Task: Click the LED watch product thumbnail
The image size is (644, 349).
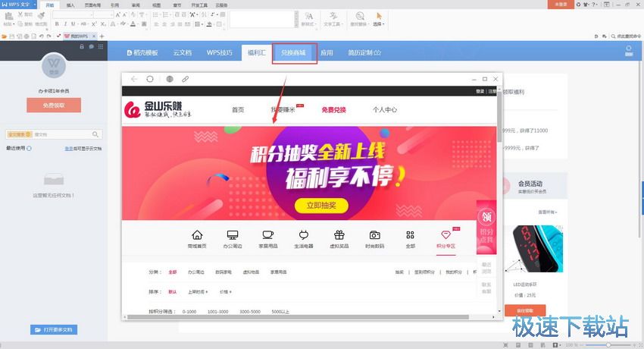Action: (x=536, y=249)
